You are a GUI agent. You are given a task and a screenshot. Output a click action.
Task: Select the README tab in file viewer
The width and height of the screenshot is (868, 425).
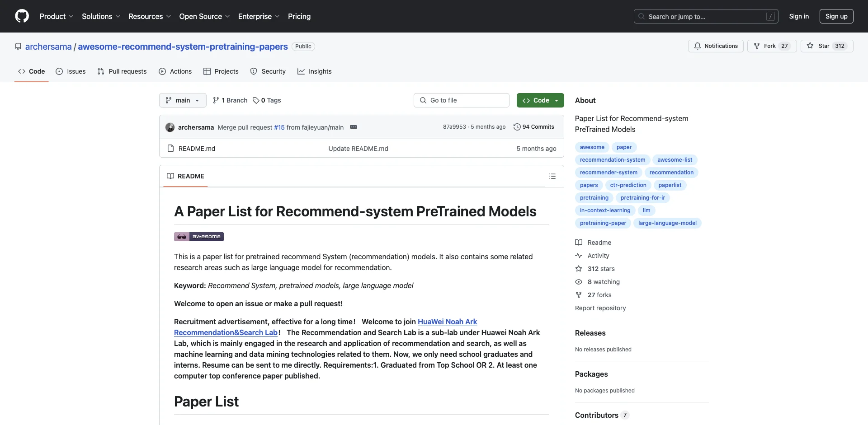[x=185, y=176]
